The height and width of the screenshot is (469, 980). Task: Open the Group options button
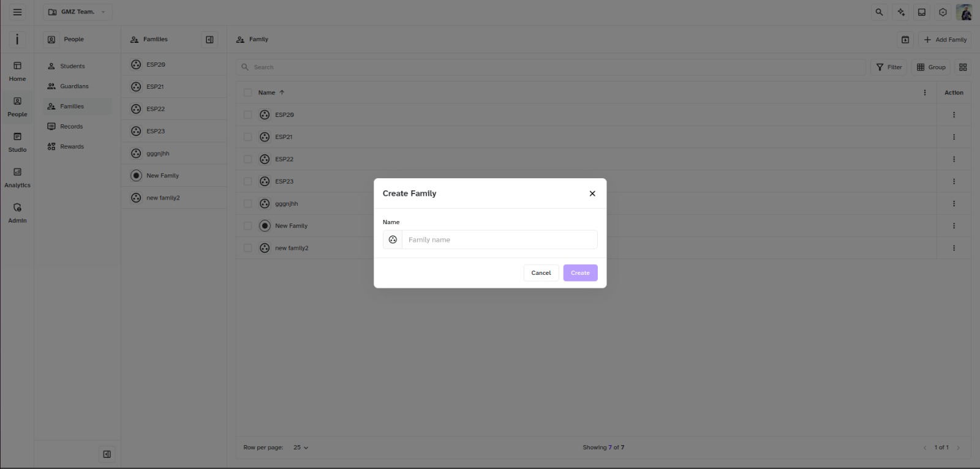[x=931, y=67]
